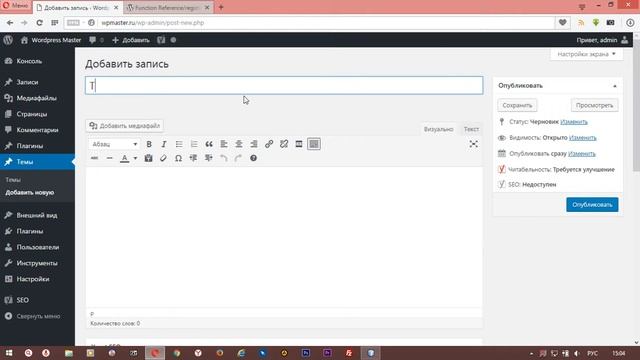
Task: Insert a numbered list
Action: click(x=194, y=144)
